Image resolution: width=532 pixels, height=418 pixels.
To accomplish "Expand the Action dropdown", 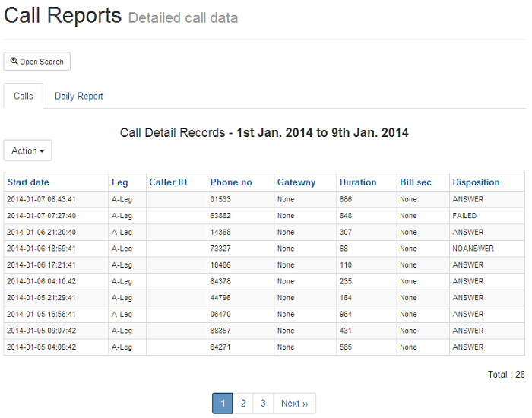I will pos(28,150).
